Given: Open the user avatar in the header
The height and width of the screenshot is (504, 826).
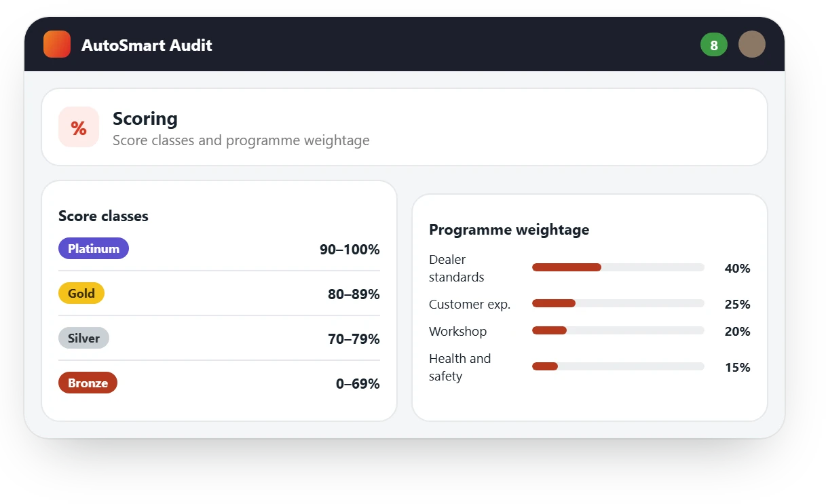Looking at the screenshot, I should 752,44.
